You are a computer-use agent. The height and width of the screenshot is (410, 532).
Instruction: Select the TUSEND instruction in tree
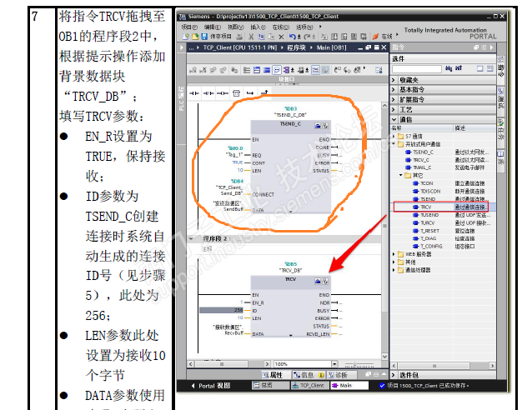(x=429, y=215)
